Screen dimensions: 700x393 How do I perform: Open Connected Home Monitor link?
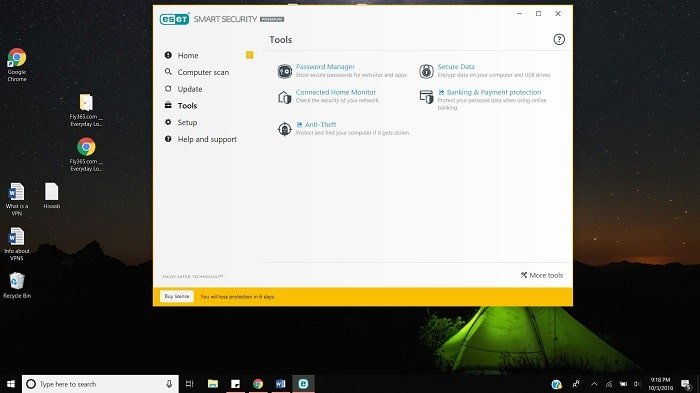pyautogui.click(x=336, y=92)
